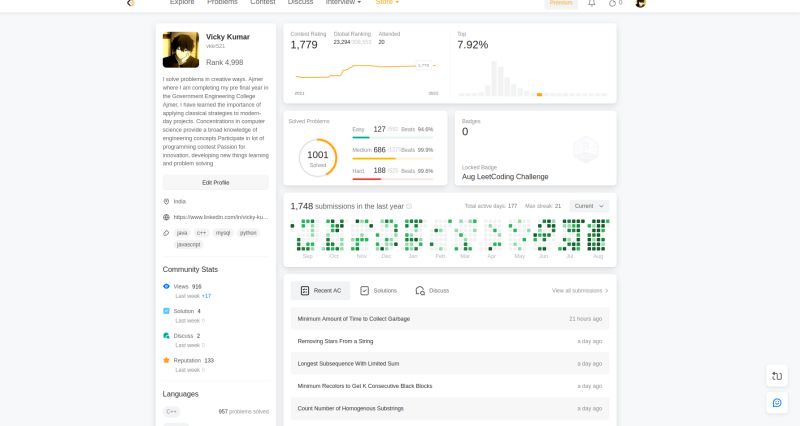Image resolution: width=800 pixels, height=426 pixels.
Task: Click the mysql skill tag
Action: click(223, 233)
